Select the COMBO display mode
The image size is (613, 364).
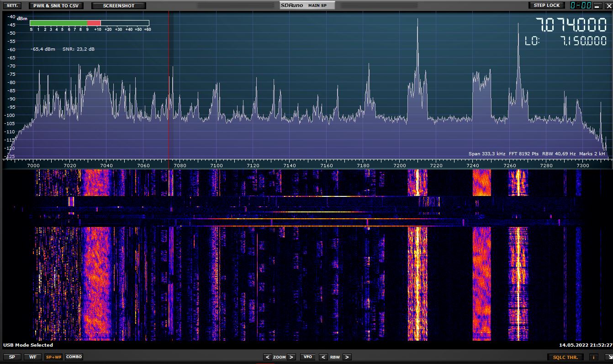coord(74,357)
